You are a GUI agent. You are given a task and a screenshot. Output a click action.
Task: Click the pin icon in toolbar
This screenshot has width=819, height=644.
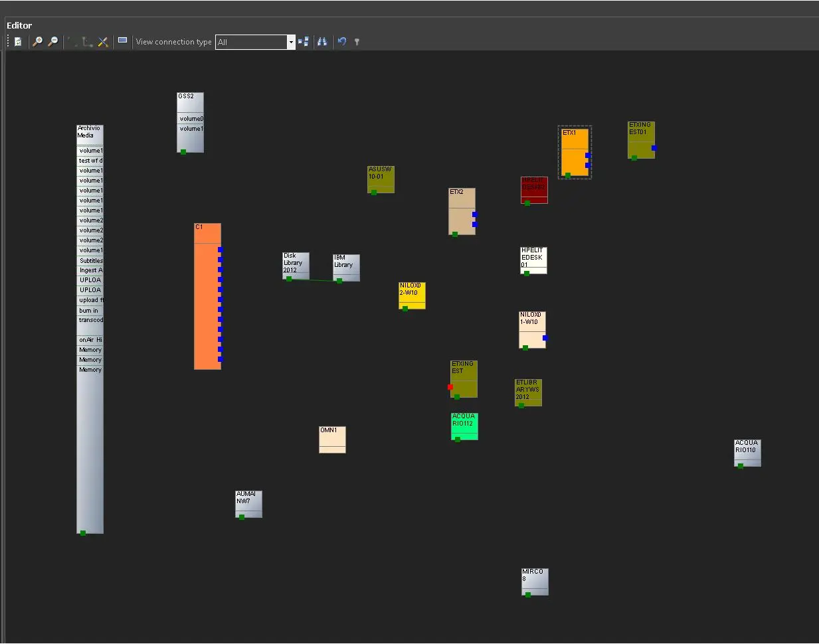(357, 42)
